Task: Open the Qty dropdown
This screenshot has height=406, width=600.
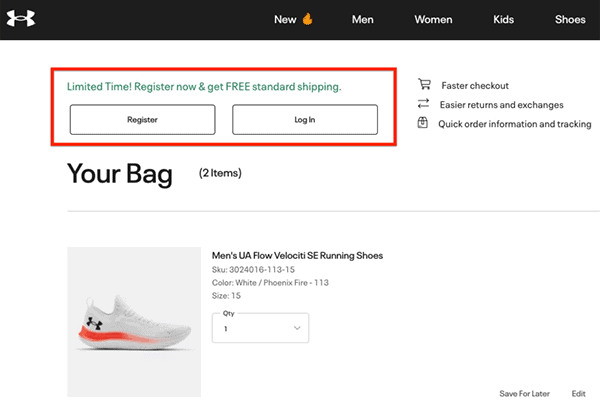Action: (261, 328)
